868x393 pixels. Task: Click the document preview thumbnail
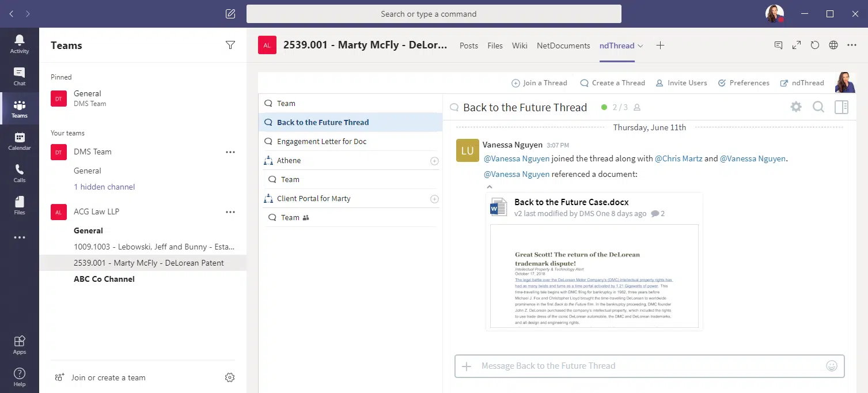click(594, 276)
